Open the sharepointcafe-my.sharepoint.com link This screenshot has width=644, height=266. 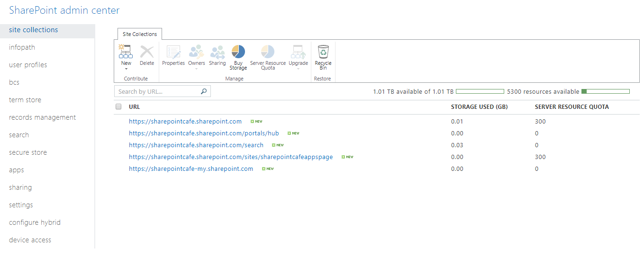pyautogui.click(x=191, y=169)
